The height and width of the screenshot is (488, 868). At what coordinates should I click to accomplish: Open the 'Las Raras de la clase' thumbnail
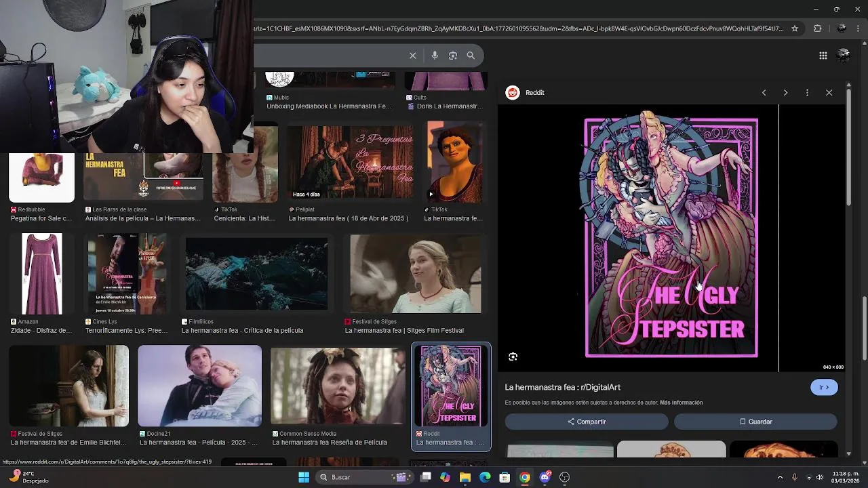pos(143,176)
